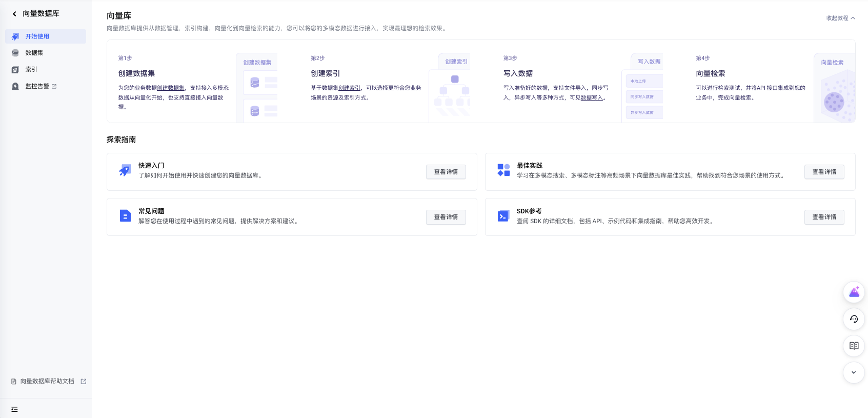The width and height of the screenshot is (868, 418).
Task: Click the rocket icon beside 开始使用
Action: pos(15,36)
